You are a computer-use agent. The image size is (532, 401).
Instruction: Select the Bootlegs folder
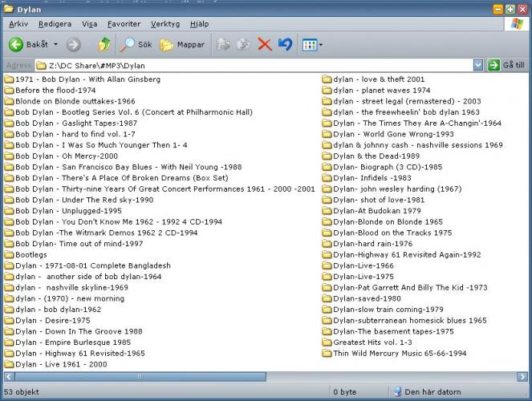pos(30,255)
